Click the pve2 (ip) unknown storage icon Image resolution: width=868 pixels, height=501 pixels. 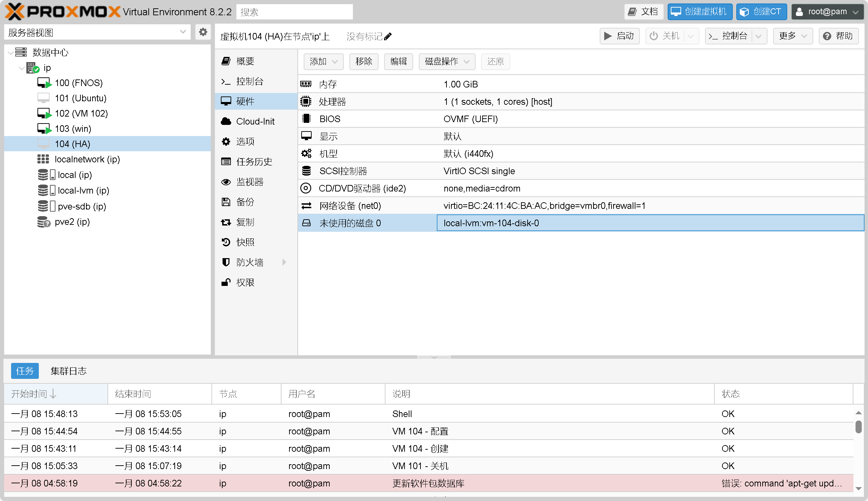pos(44,222)
